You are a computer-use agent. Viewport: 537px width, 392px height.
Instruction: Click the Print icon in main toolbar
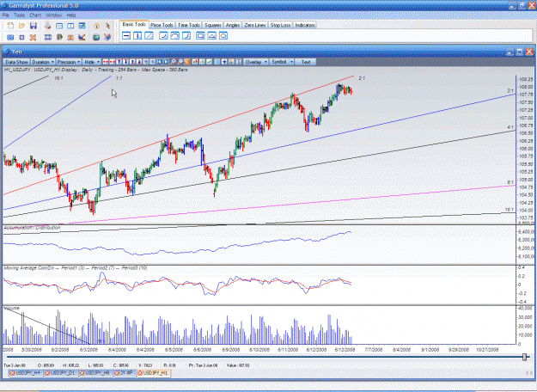point(47,26)
